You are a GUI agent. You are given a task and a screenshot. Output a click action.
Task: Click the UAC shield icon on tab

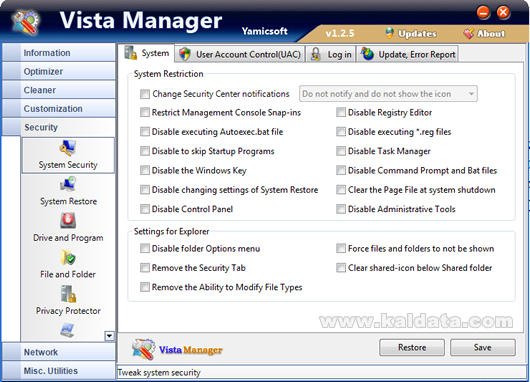click(185, 54)
